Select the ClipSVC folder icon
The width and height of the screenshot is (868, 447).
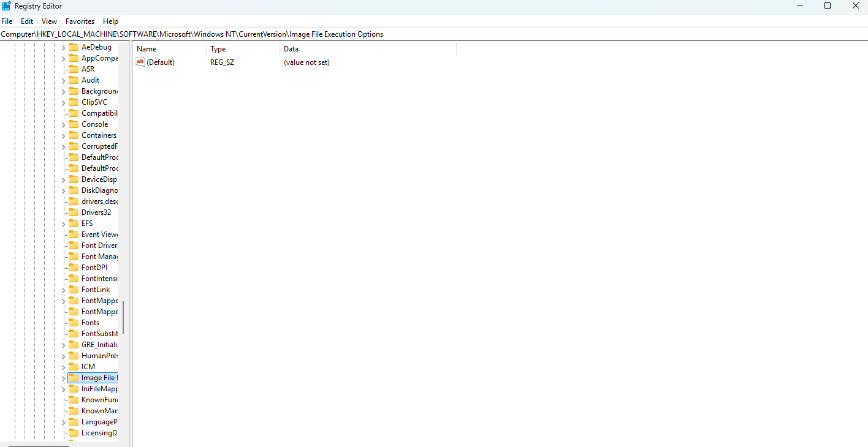point(74,102)
